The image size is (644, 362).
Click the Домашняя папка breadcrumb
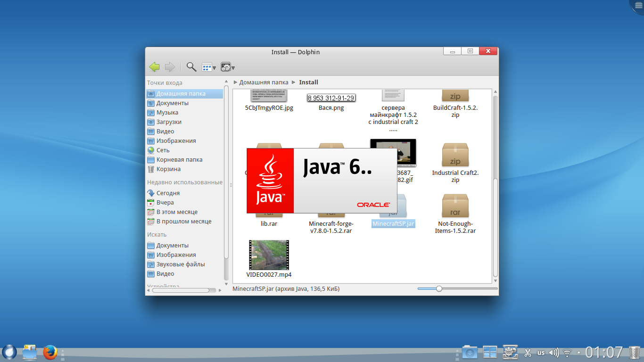tap(263, 82)
